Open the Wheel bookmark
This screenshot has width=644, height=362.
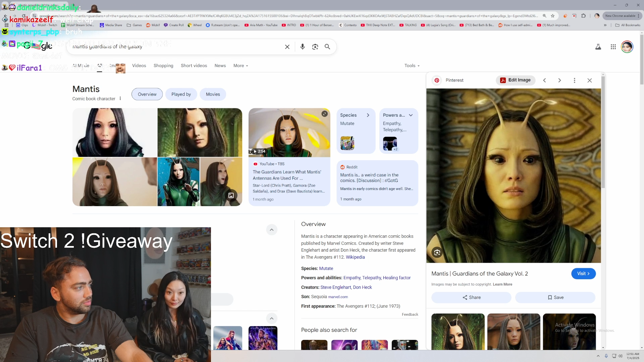[x=195, y=25]
